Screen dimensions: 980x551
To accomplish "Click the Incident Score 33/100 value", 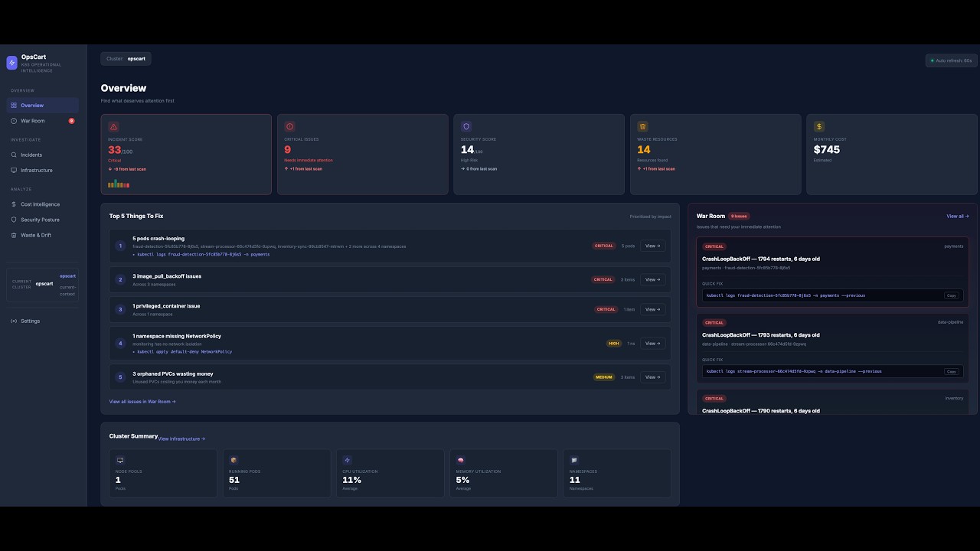I will [120, 150].
